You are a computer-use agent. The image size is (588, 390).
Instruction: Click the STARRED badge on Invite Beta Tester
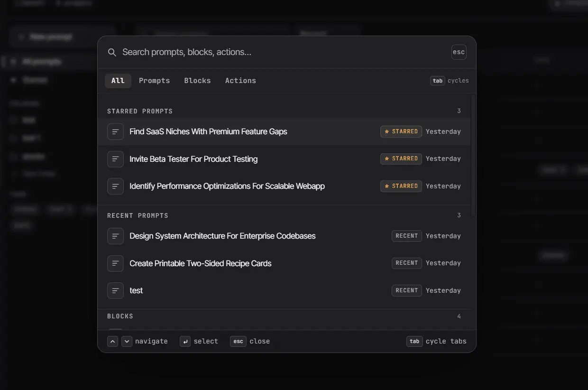pyautogui.click(x=401, y=158)
